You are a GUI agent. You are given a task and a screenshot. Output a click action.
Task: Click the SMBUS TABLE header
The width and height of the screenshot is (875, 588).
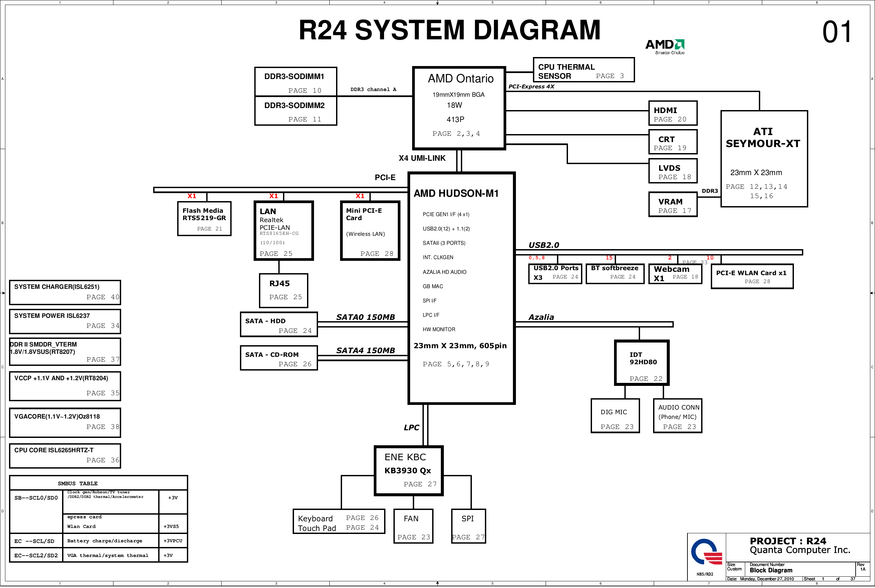pos(98,483)
